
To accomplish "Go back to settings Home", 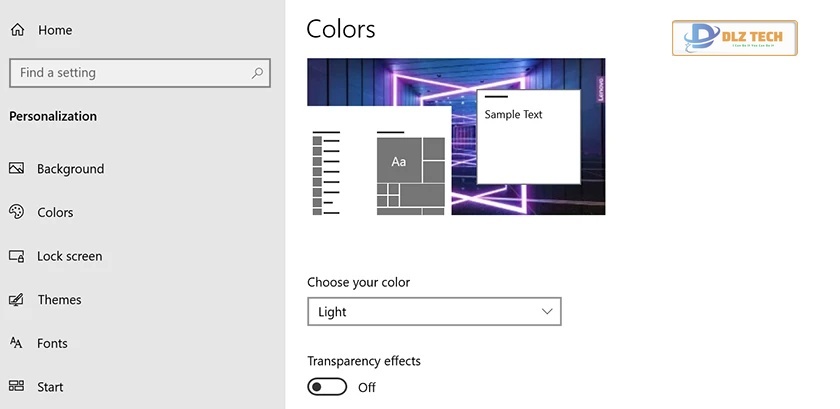I will pos(55,30).
